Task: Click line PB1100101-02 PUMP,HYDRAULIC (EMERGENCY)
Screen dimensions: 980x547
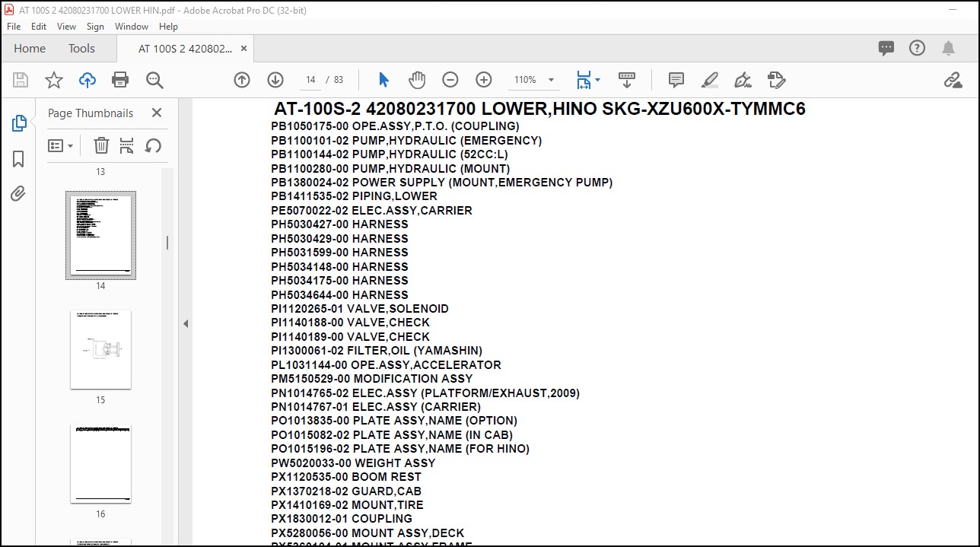Action: 406,141
